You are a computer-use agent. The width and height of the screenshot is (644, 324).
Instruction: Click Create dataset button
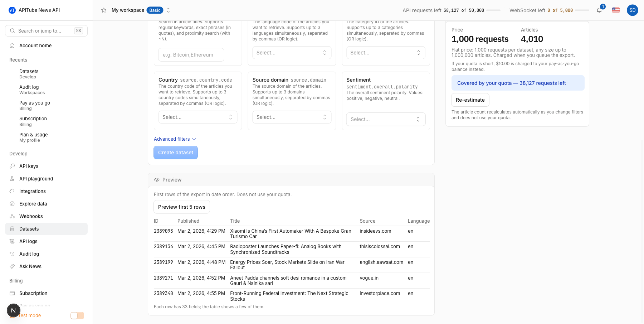click(x=176, y=153)
